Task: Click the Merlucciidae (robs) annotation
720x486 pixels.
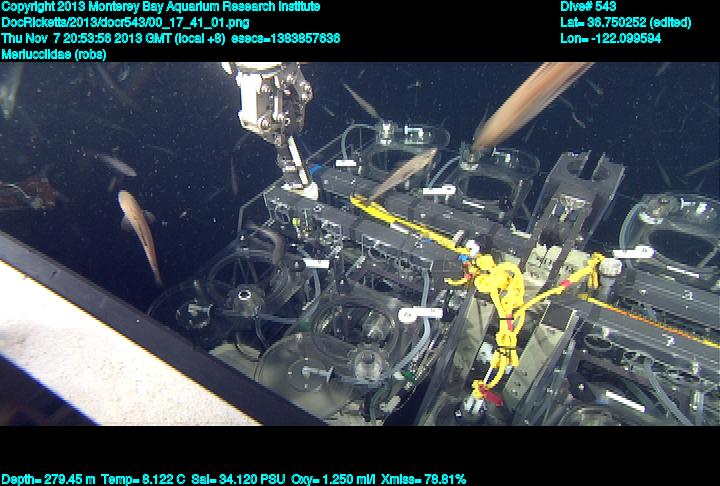Action: (54, 54)
